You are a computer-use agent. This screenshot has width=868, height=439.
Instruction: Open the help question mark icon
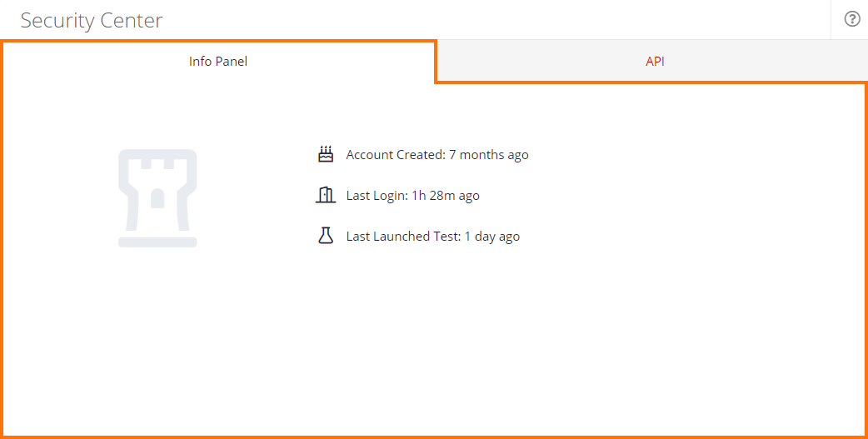pyautogui.click(x=851, y=19)
